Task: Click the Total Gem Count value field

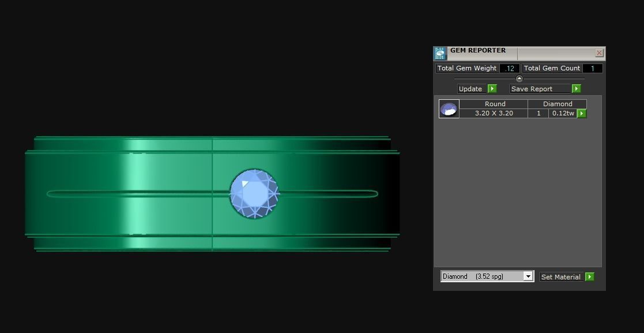Action: coord(593,68)
